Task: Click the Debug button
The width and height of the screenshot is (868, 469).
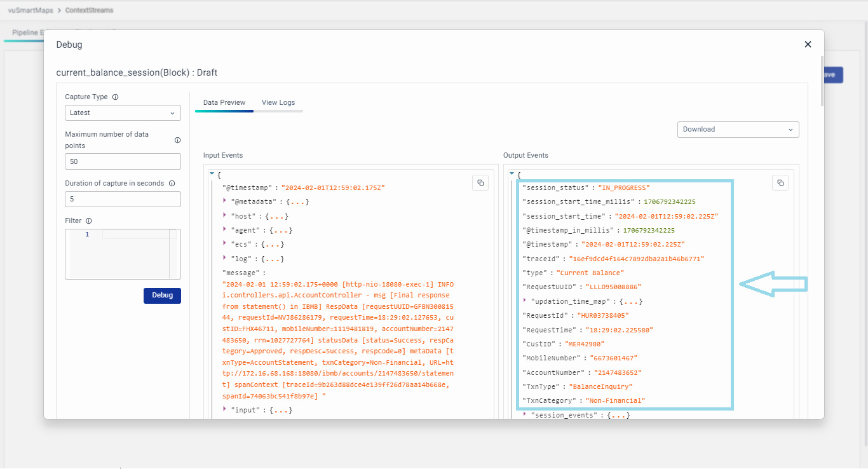Action: coord(162,295)
